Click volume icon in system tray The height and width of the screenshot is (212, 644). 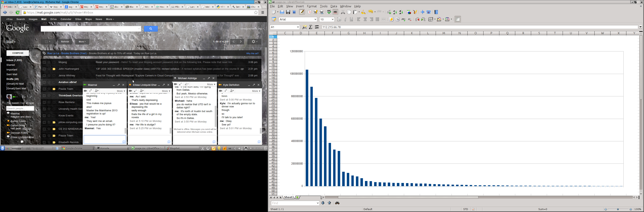coord(240,148)
